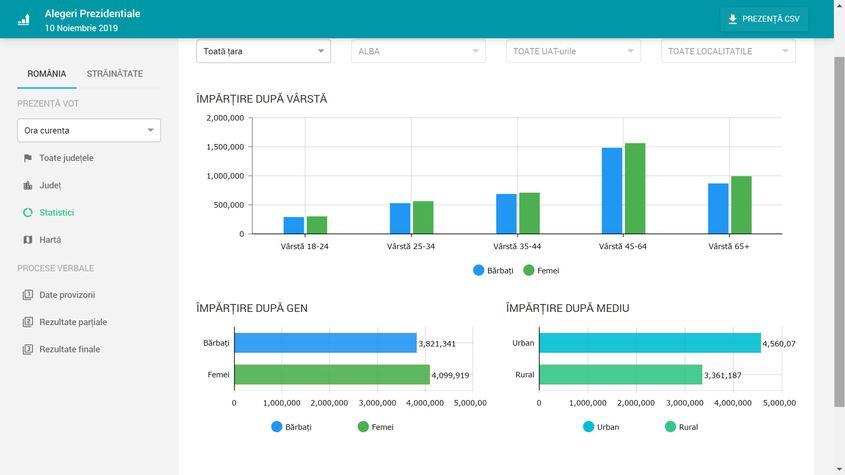This screenshot has width=845, height=475.
Task: Toggle Urban series in medium chart legend
Action: 600,426
